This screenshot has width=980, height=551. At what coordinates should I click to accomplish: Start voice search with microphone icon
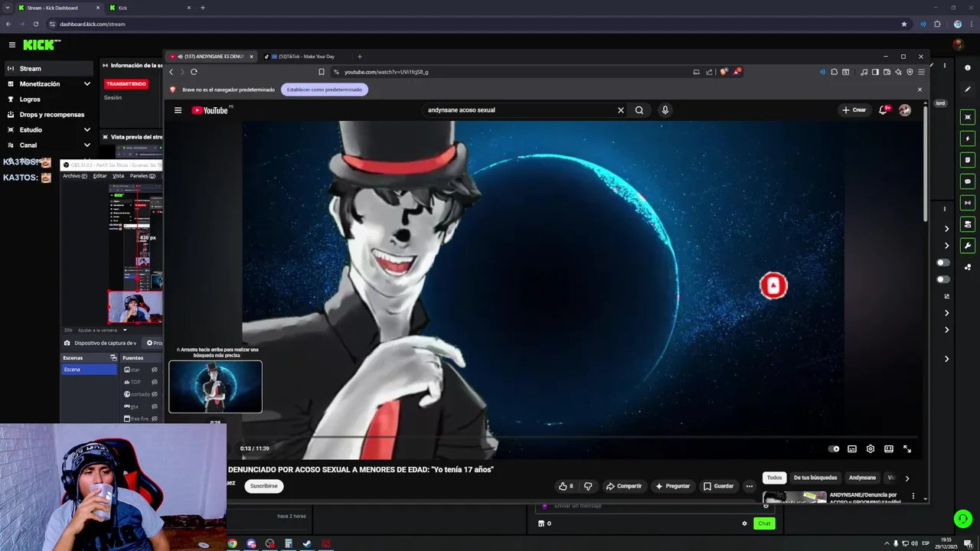click(x=665, y=110)
